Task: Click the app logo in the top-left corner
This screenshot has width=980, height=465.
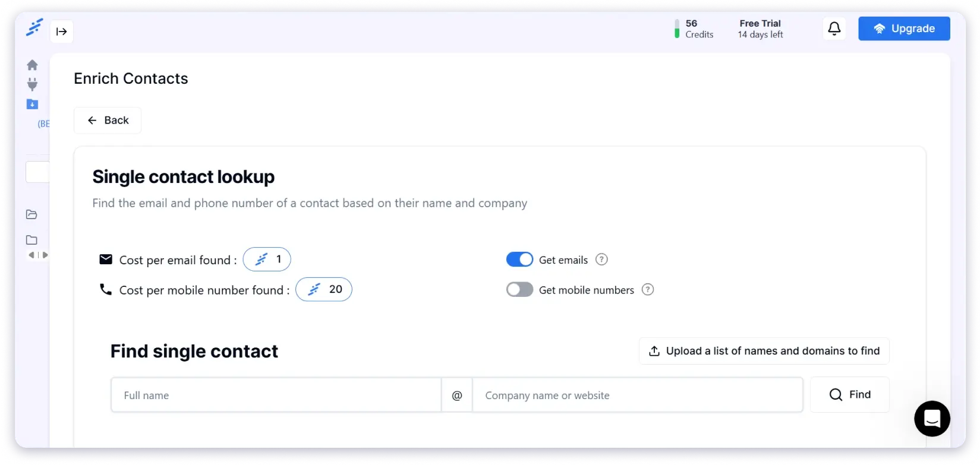Action: [x=34, y=27]
